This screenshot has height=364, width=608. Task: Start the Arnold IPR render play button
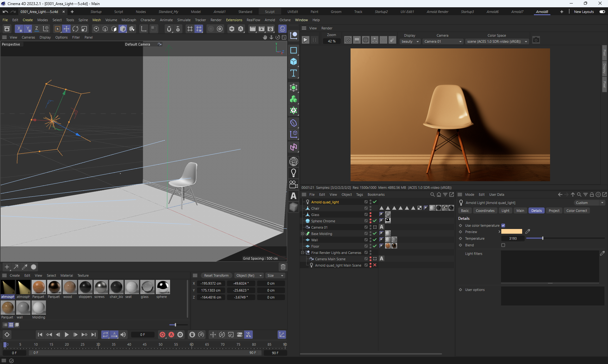(x=305, y=40)
